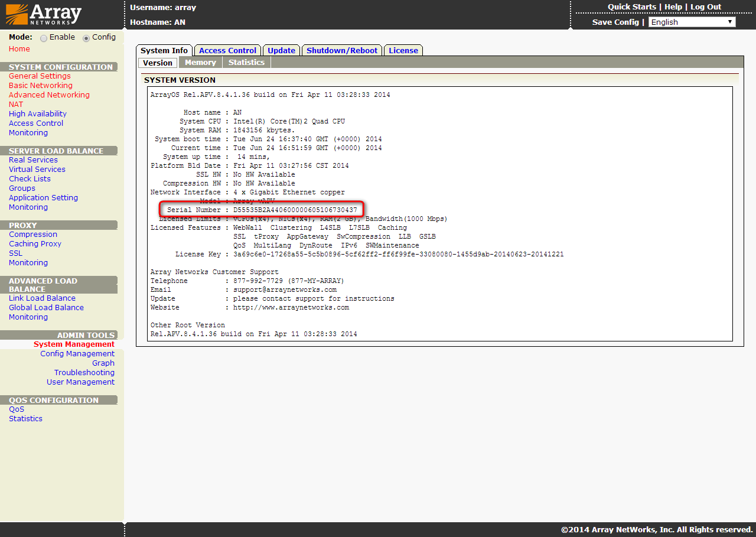Click the http://www.arraynetworks.com website text
Screen dimensions: 756x537
[291, 307]
